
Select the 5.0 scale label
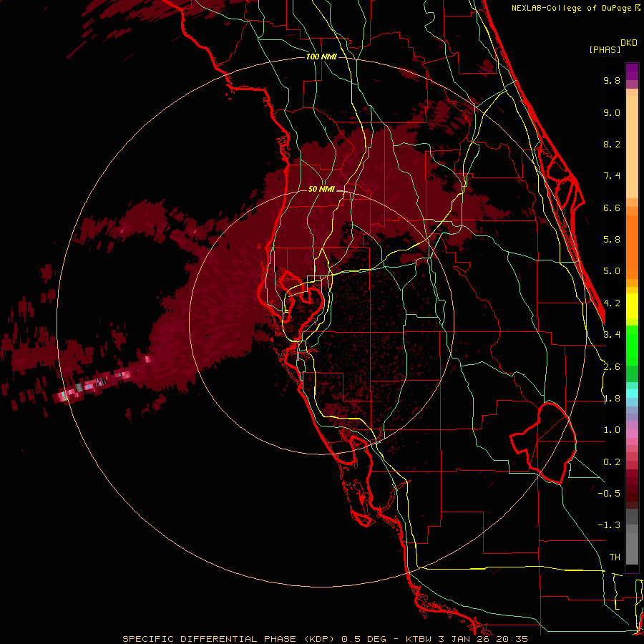click(x=612, y=271)
